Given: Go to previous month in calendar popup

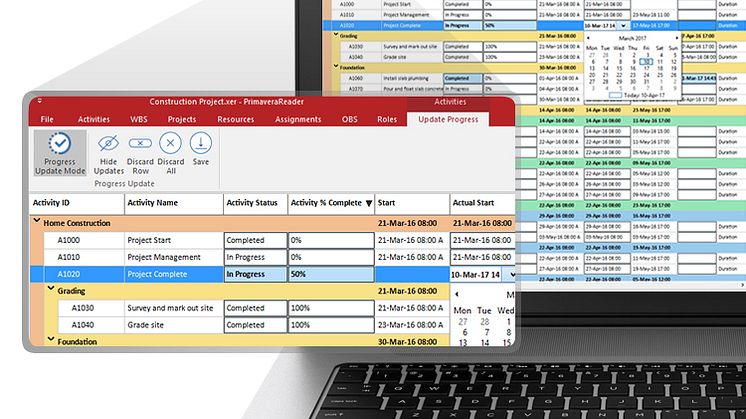Looking at the screenshot, I should [x=457, y=294].
